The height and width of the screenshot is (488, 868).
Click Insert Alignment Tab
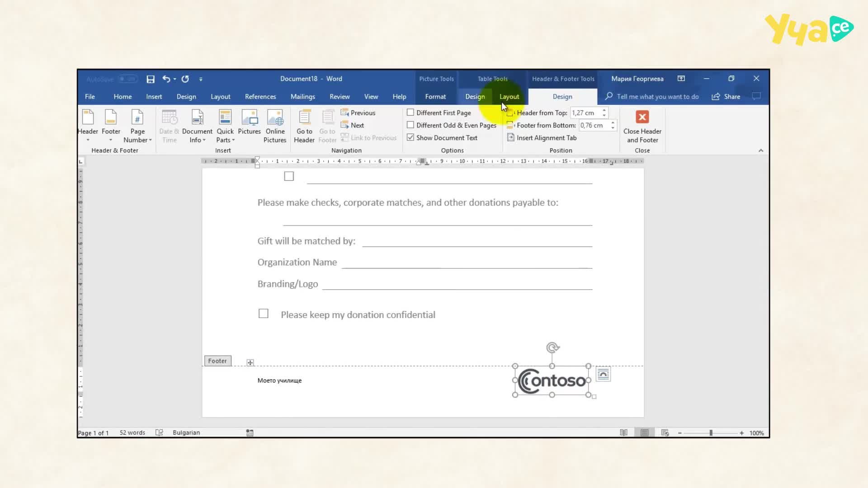(542, 138)
